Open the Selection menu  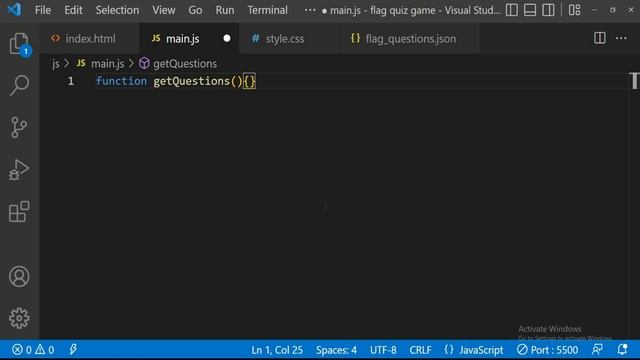(117, 10)
